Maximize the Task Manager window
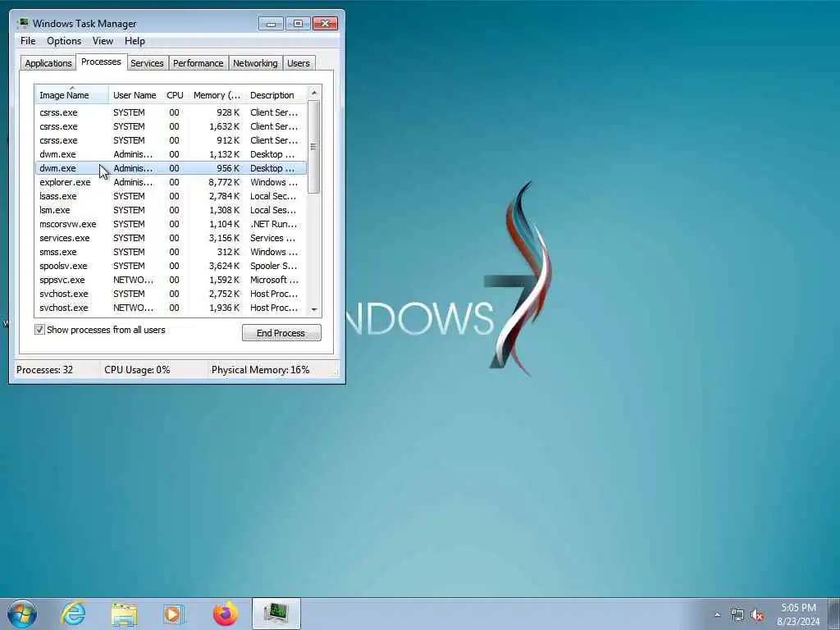Screen dimensions: 840x630 (298, 24)
